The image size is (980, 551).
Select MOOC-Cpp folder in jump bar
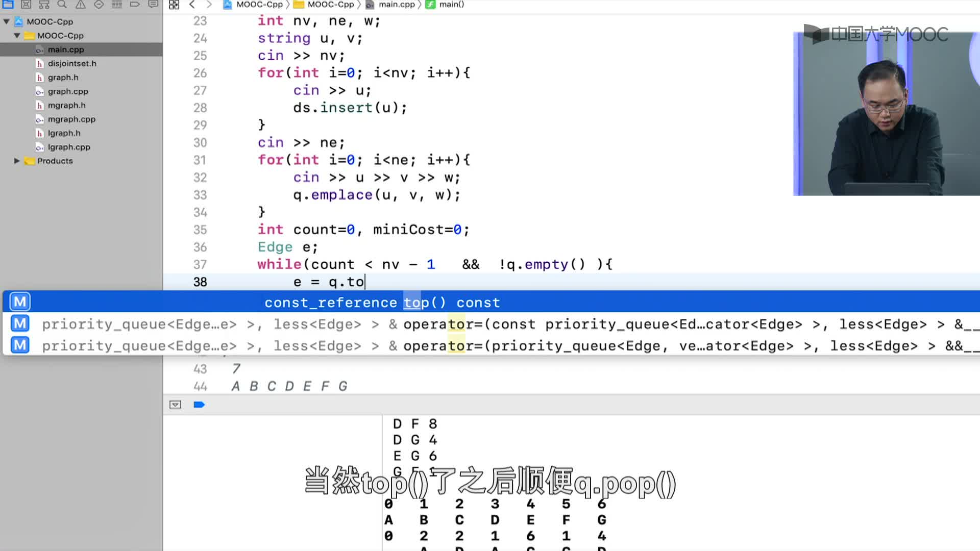pyautogui.click(x=324, y=5)
